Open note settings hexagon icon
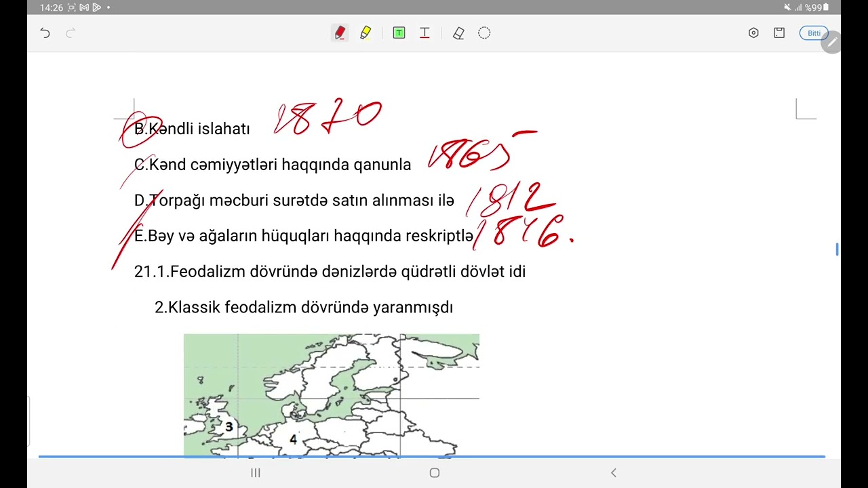The image size is (868, 488). 753,33
